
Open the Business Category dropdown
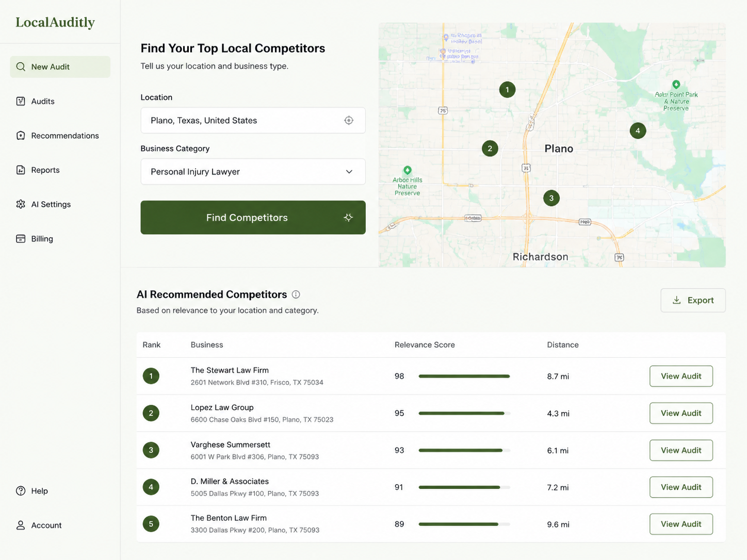click(253, 172)
